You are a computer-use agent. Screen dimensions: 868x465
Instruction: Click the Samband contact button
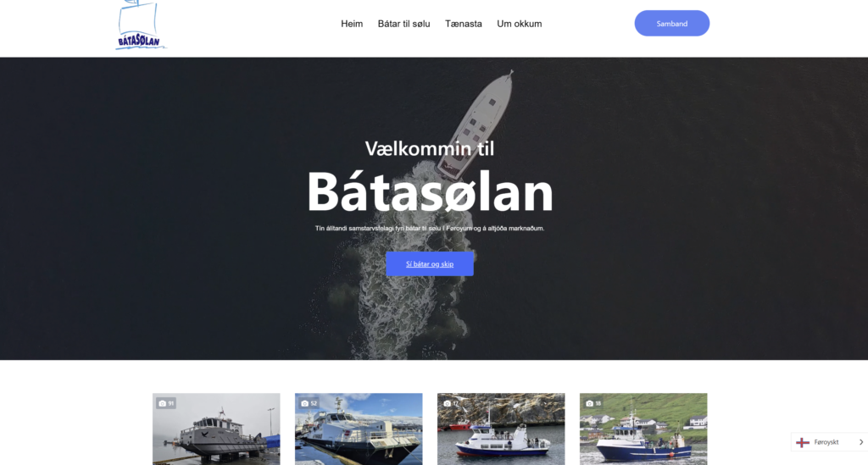point(671,23)
